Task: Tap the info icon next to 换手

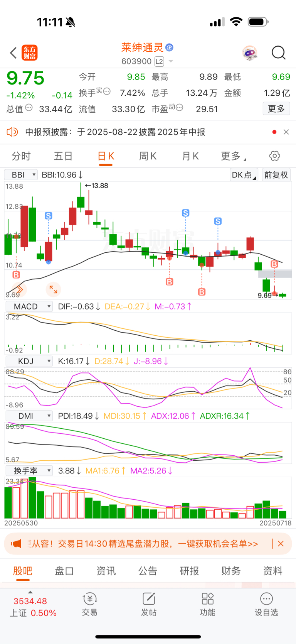Action: (x=107, y=91)
